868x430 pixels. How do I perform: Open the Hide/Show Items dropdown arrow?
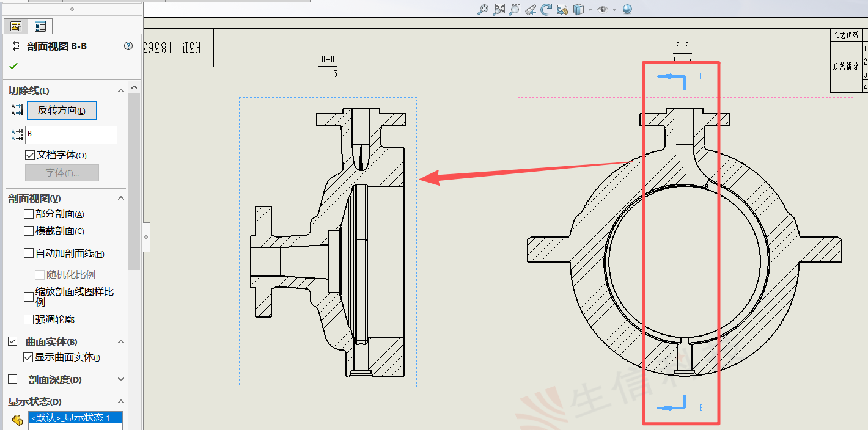pos(614,9)
